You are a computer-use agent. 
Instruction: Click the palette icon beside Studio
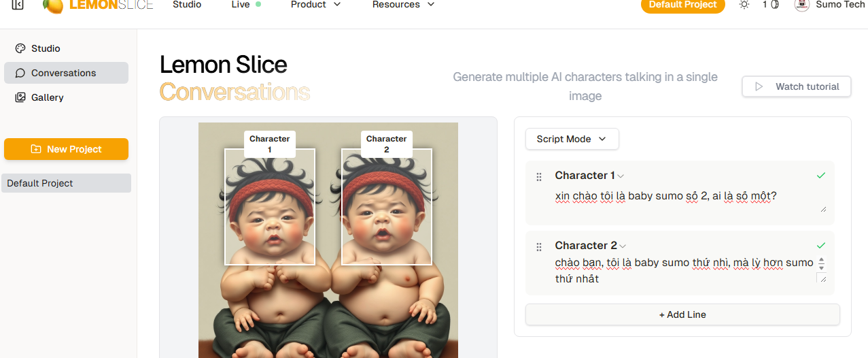(x=20, y=48)
